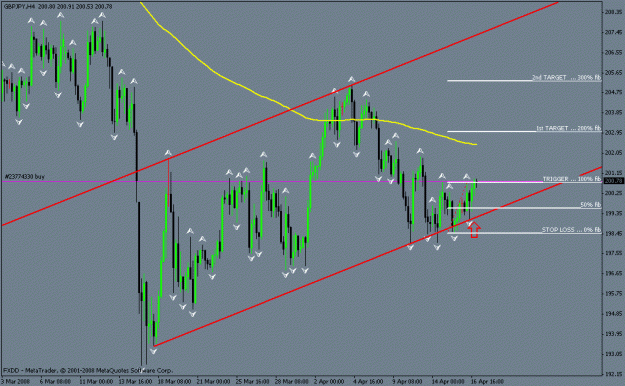This screenshot has width=625, height=386.
Task: Click the 193.05 price axis label
Action: [x=613, y=354]
